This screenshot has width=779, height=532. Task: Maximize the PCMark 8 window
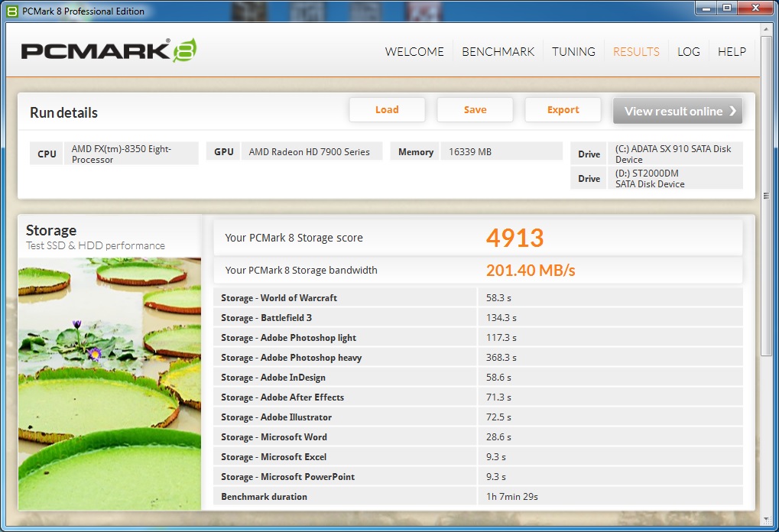click(x=727, y=8)
